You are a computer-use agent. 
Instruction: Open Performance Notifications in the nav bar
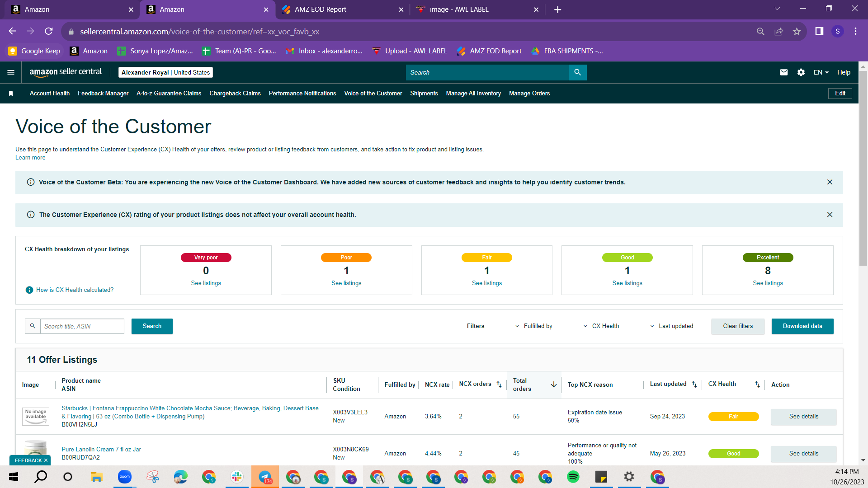[302, 94]
